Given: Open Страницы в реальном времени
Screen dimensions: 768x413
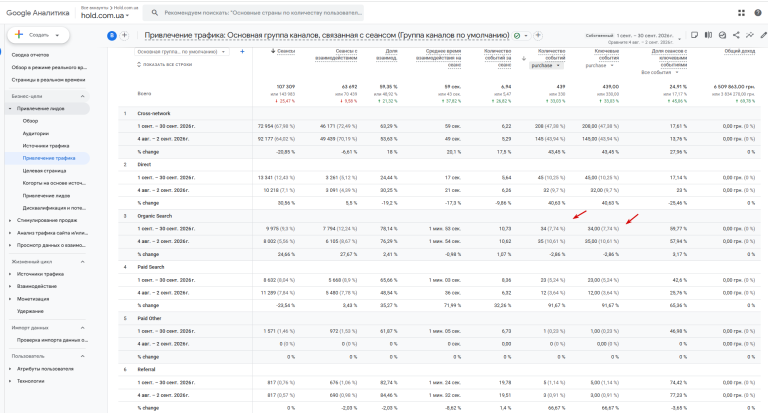Looking at the screenshot, I should [x=48, y=79].
